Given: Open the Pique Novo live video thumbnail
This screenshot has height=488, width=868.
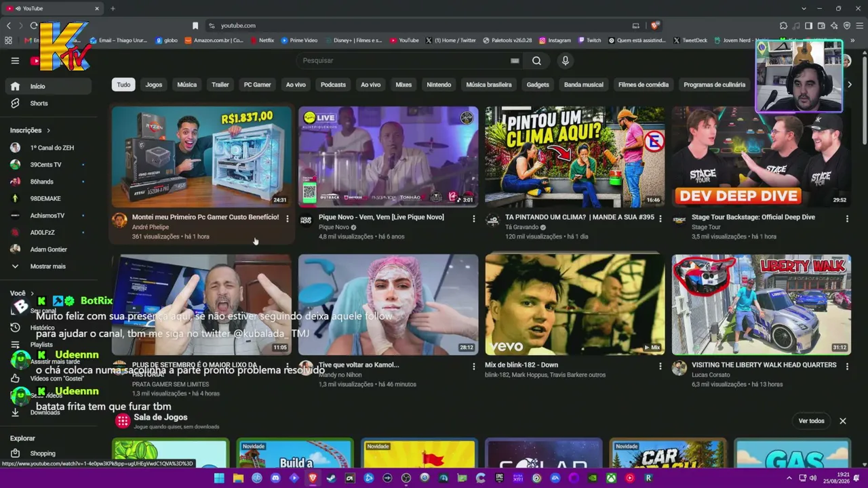Looking at the screenshot, I should tap(388, 157).
